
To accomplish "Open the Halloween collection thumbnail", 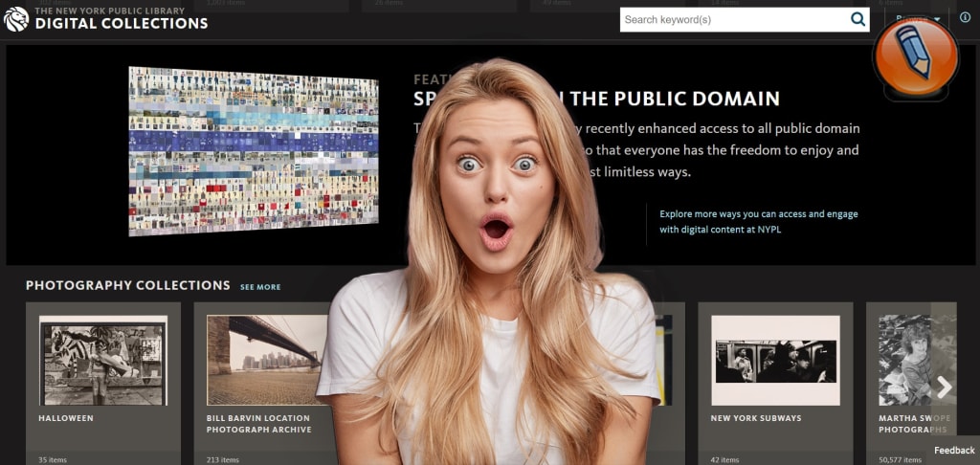I will click(103, 361).
